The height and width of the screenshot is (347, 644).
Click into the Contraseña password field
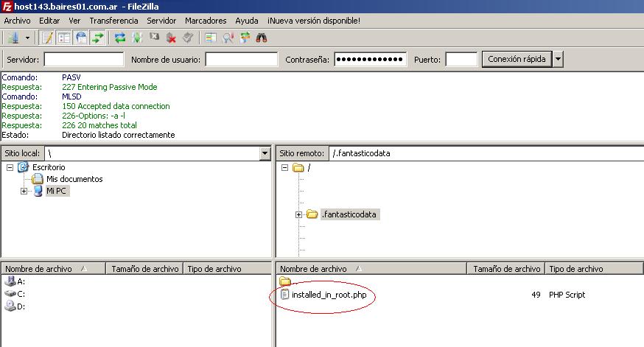pos(370,60)
